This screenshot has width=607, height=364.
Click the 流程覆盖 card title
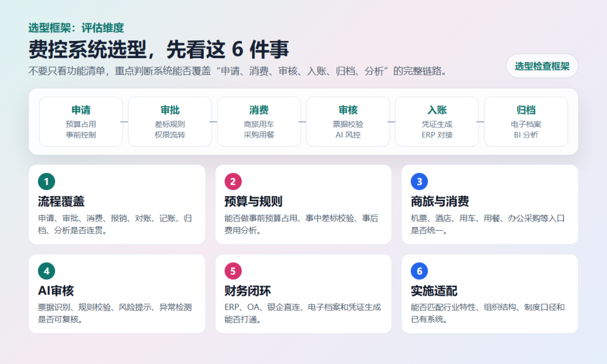(61, 202)
